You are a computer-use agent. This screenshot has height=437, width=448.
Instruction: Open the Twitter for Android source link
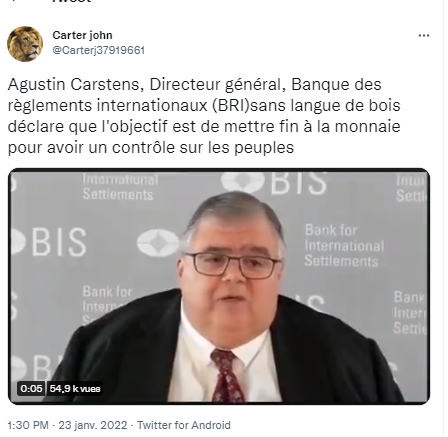click(x=184, y=425)
